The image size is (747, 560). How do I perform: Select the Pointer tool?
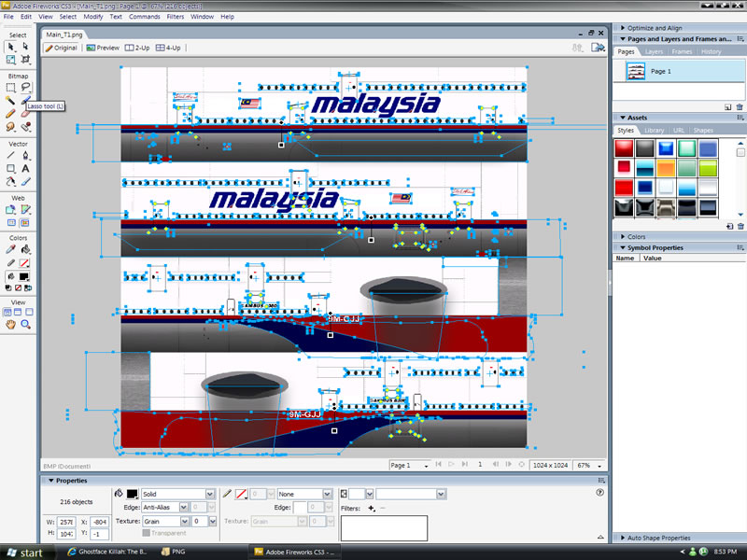11,46
